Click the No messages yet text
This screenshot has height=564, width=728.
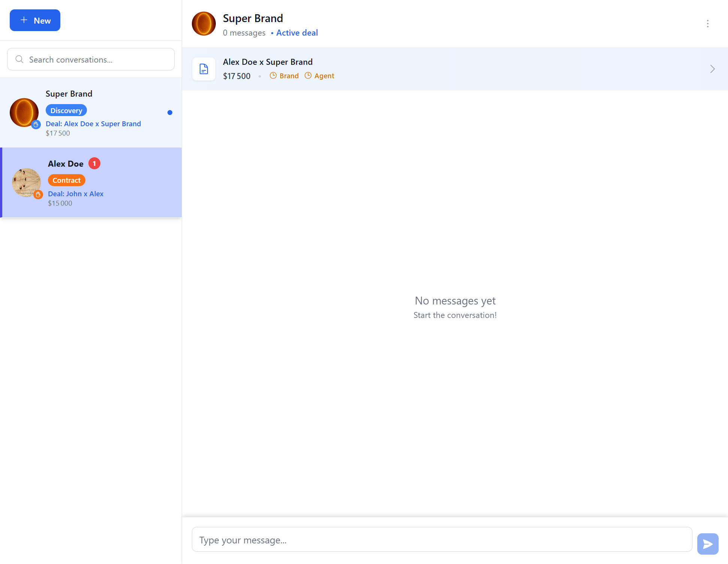tap(455, 301)
